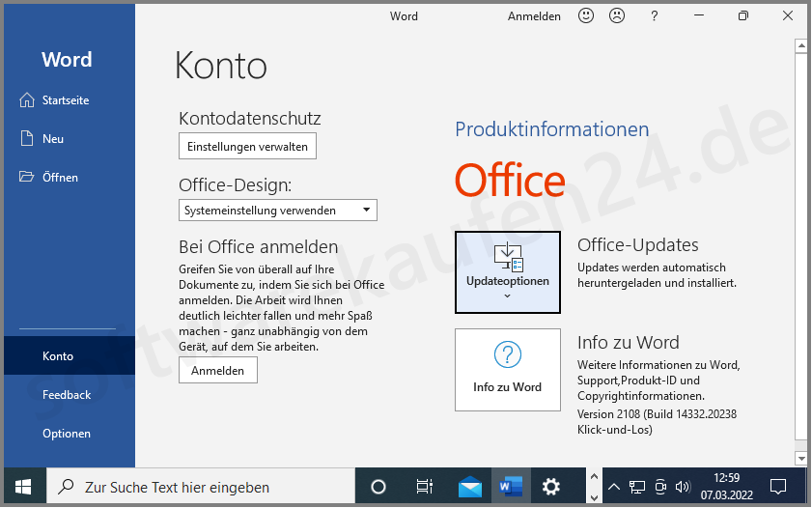
Task: Open Cortana circle icon in taskbar
Action: tap(378, 487)
